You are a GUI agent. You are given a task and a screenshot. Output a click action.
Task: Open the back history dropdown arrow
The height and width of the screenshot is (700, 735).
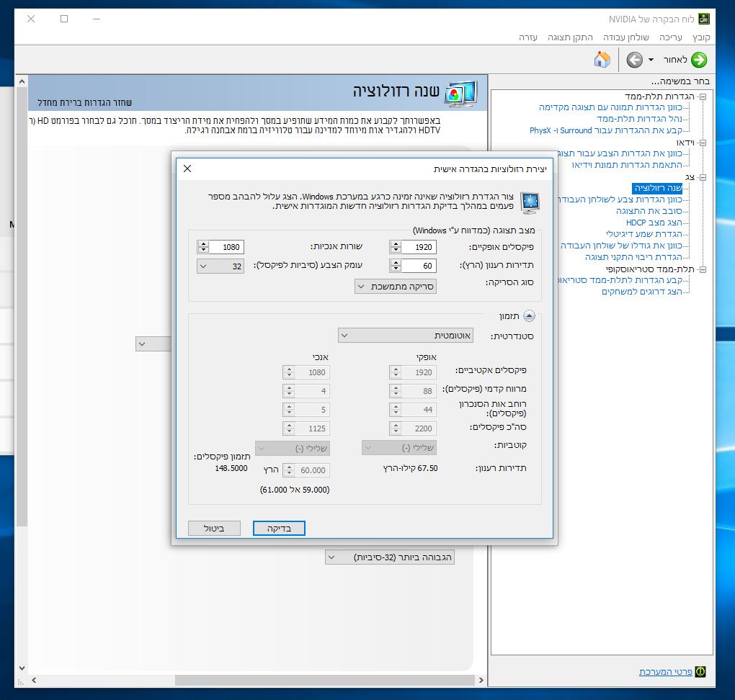[651, 60]
